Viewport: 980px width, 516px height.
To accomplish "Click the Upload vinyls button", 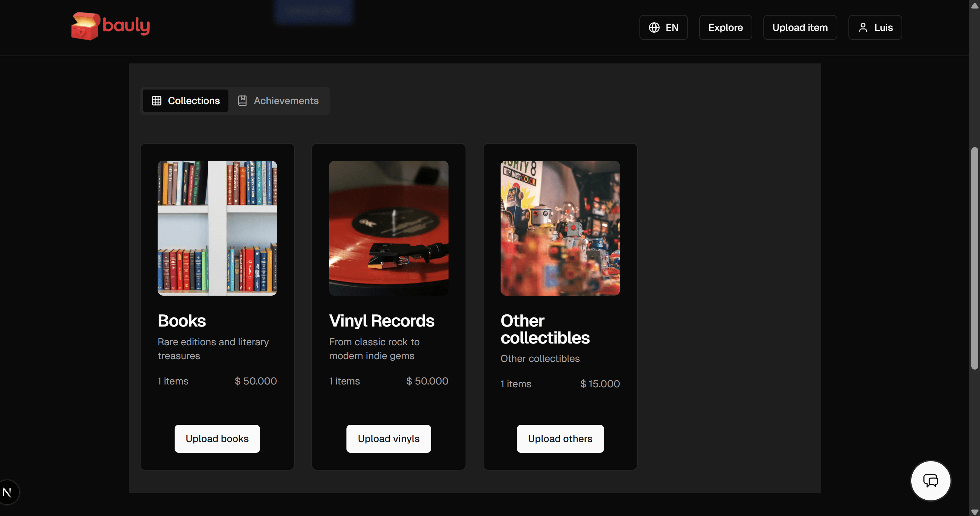I will click(389, 439).
